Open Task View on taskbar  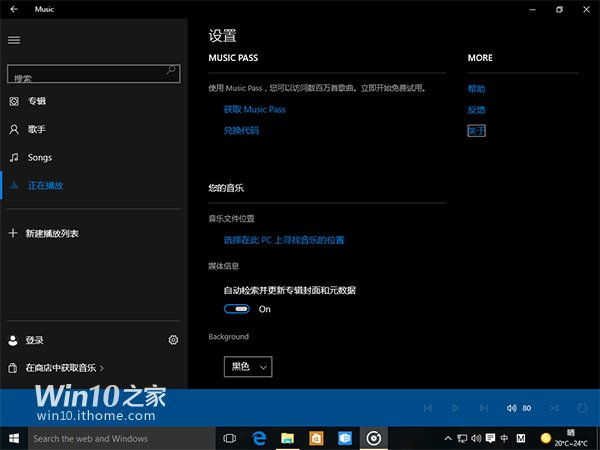(x=230, y=438)
